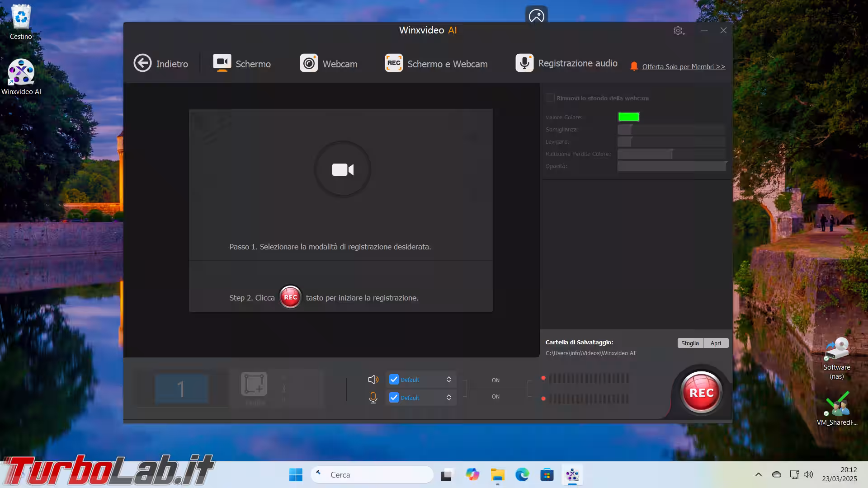This screenshot has height=488, width=868.
Task: Open the settings gear menu
Action: pyautogui.click(x=678, y=31)
